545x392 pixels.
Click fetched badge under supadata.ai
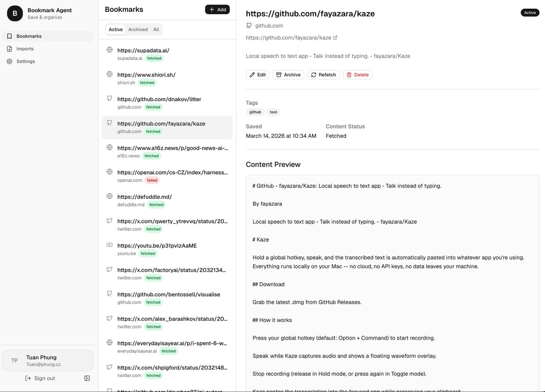pos(154,58)
